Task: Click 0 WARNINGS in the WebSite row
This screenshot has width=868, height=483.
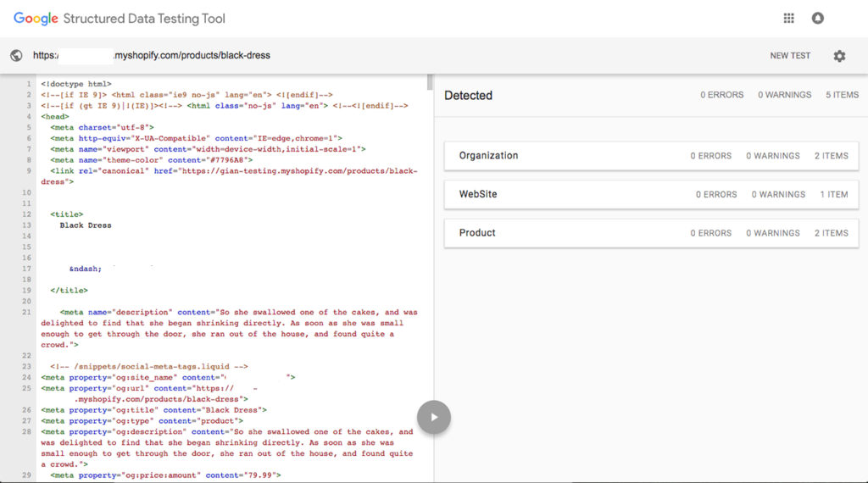Action: tap(778, 195)
